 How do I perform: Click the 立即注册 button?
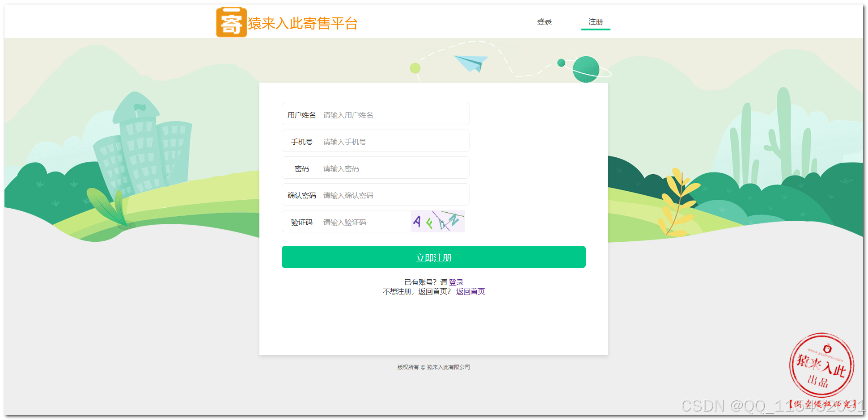434,257
